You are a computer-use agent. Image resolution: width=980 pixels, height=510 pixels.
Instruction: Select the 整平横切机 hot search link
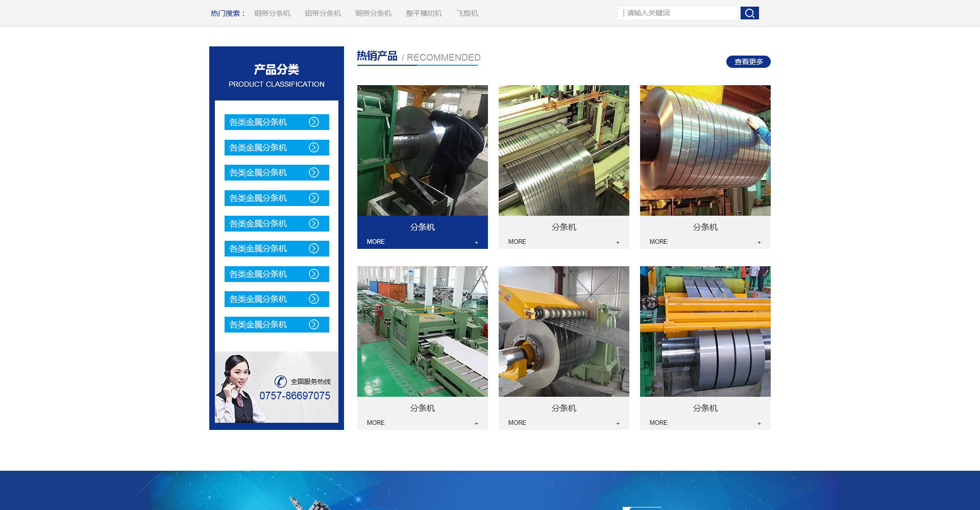(424, 13)
